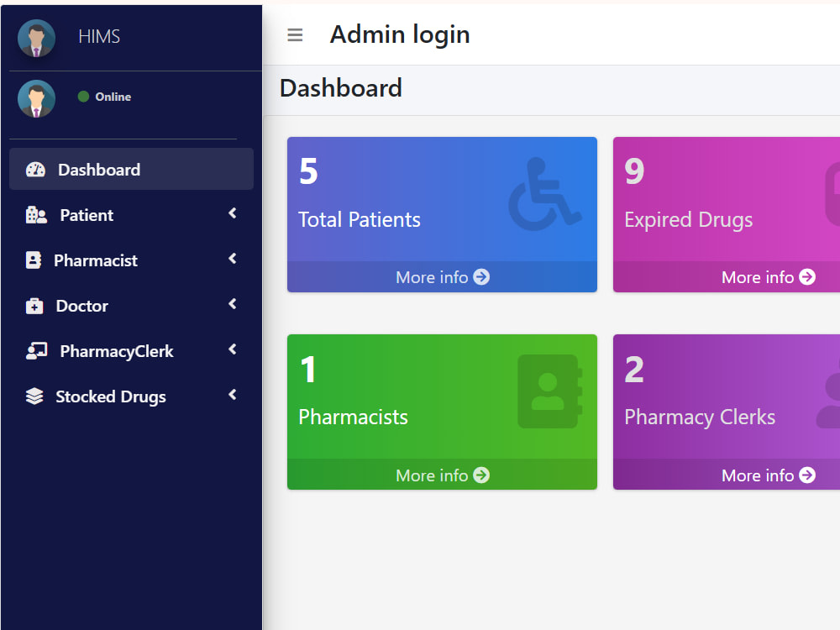Open More info for Expired Drugs

point(727,277)
